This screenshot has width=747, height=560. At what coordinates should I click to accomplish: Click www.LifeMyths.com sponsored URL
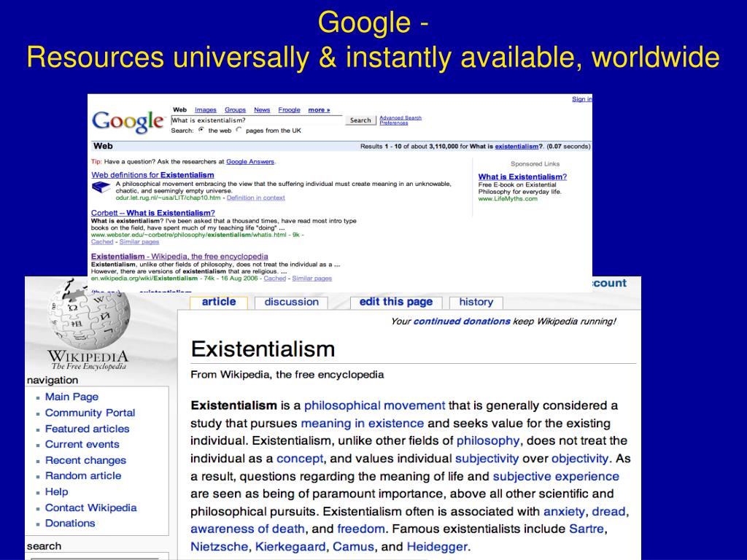coord(508,198)
